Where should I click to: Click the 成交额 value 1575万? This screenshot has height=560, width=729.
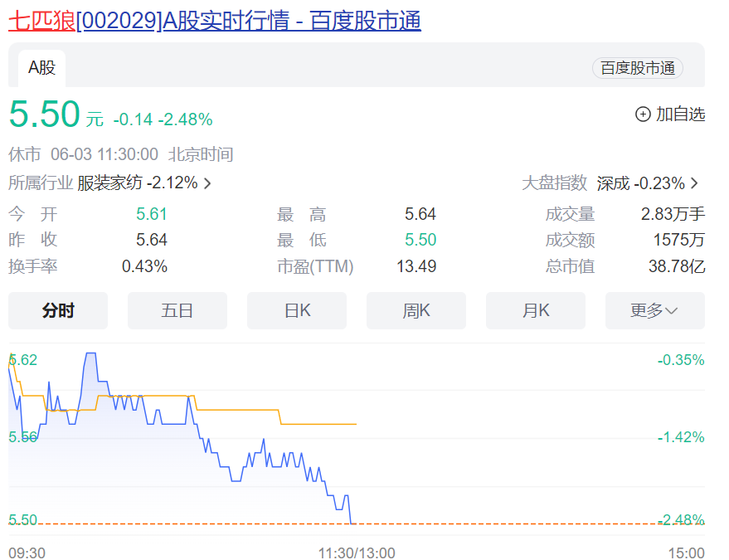(679, 240)
